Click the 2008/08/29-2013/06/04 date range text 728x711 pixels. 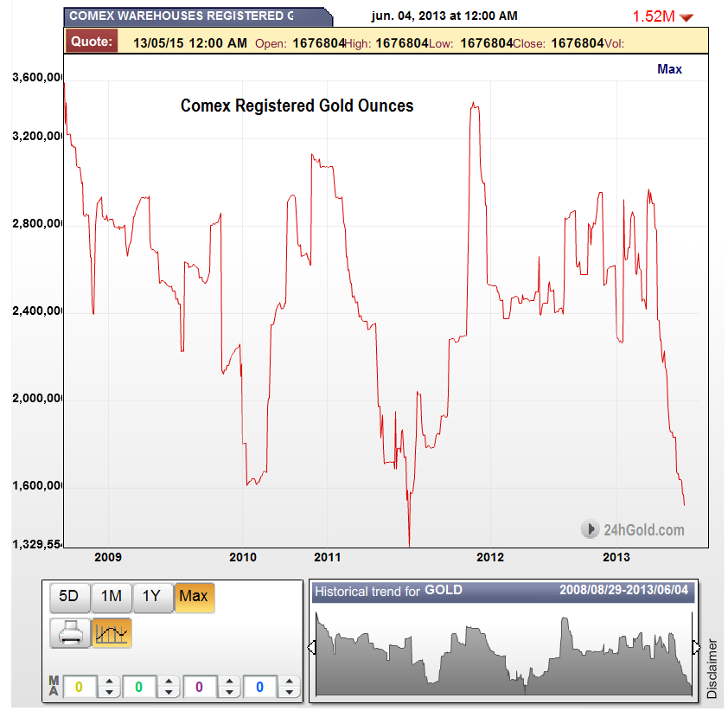(623, 590)
